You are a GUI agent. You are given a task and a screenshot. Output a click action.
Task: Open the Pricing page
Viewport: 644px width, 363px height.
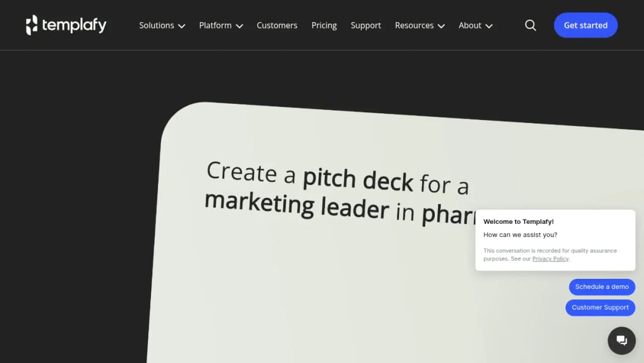click(324, 26)
